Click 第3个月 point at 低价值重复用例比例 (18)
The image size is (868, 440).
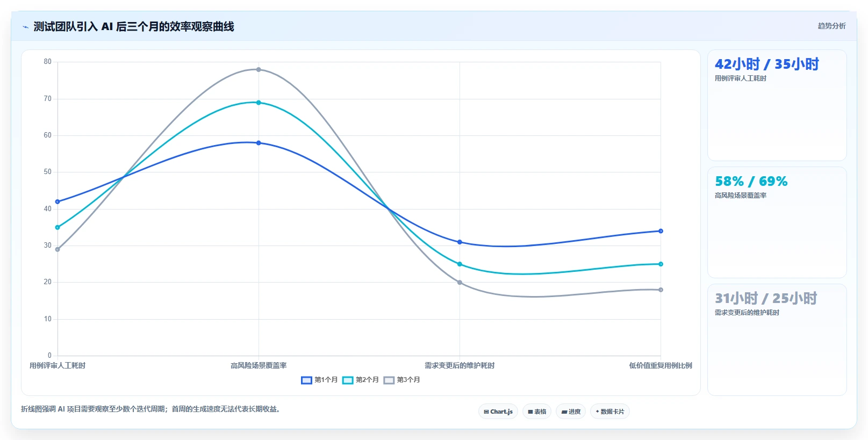(x=661, y=290)
